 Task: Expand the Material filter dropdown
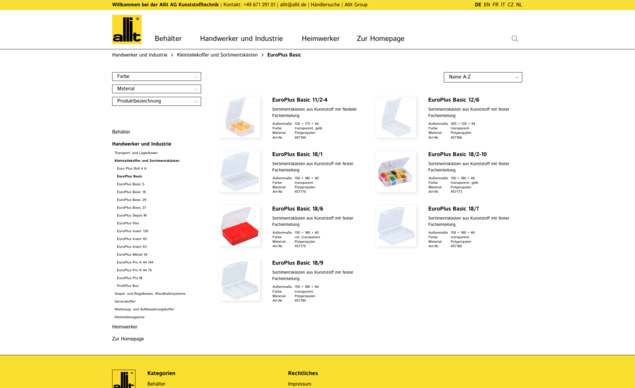click(x=156, y=89)
